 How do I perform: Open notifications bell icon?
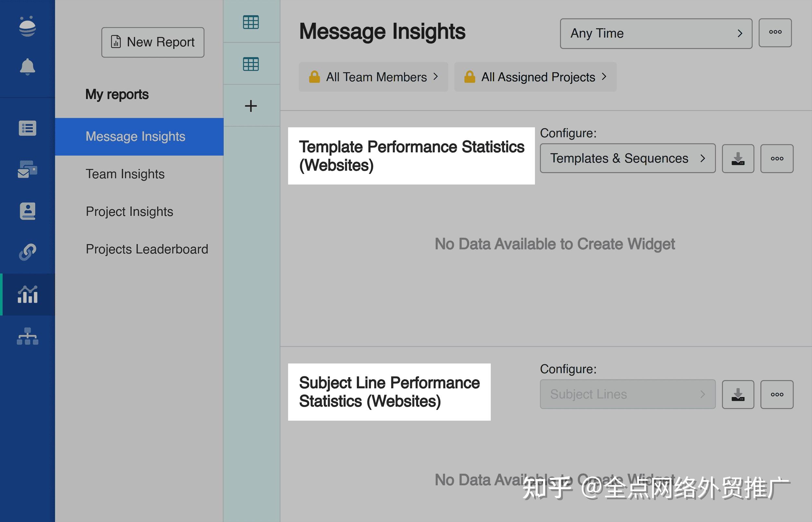tap(28, 67)
